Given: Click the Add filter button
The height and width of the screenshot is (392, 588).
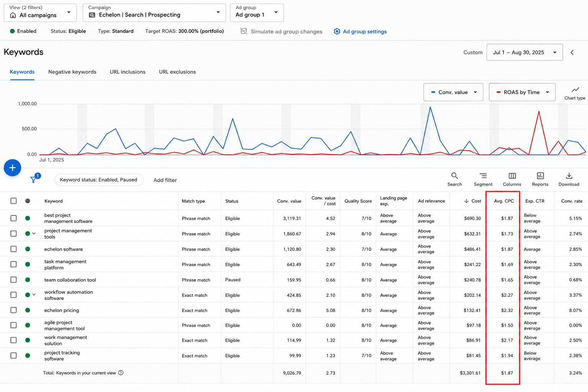Looking at the screenshot, I should pos(165,180).
